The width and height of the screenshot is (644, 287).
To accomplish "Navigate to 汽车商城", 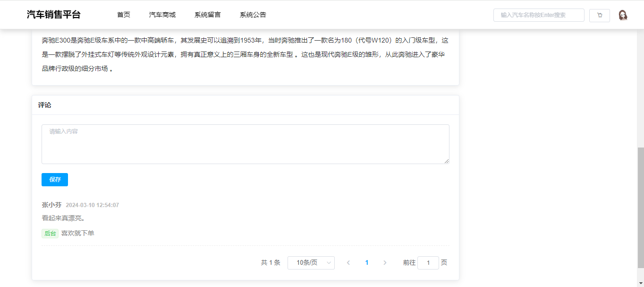I will pyautogui.click(x=162, y=15).
